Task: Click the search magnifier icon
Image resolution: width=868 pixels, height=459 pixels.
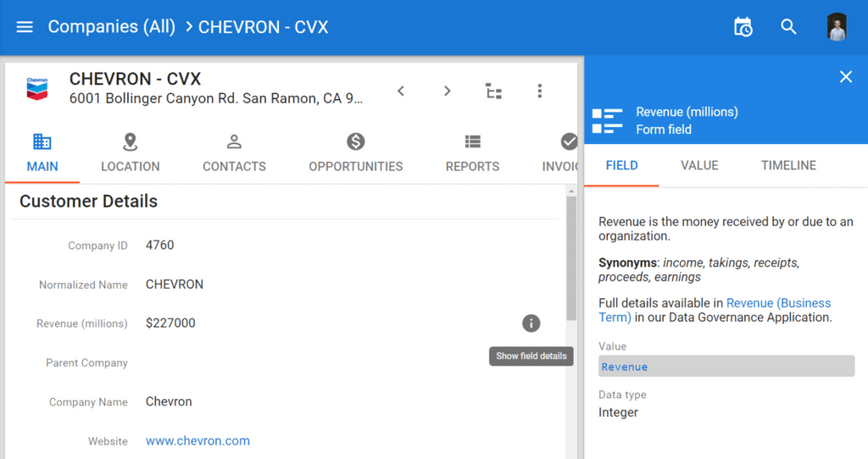Action: pyautogui.click(x=788, y=26)
